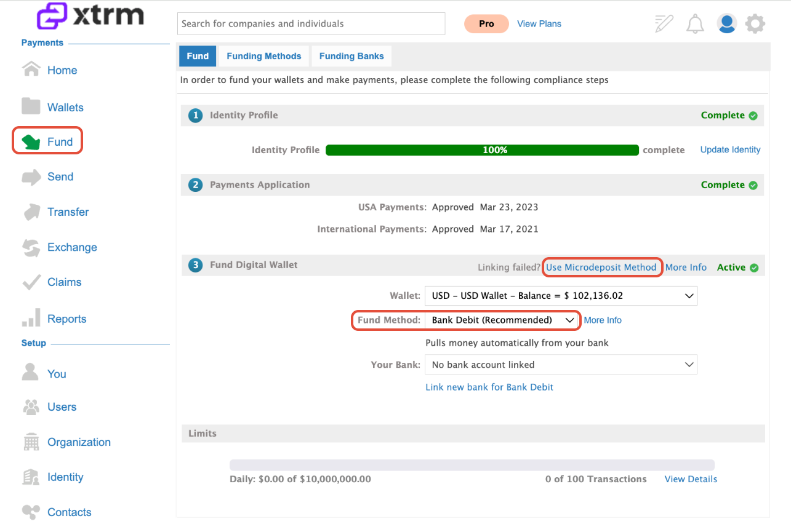Switch to the Fund tab
The width and height of the screenshot is (791, 532).
[198, 56]
